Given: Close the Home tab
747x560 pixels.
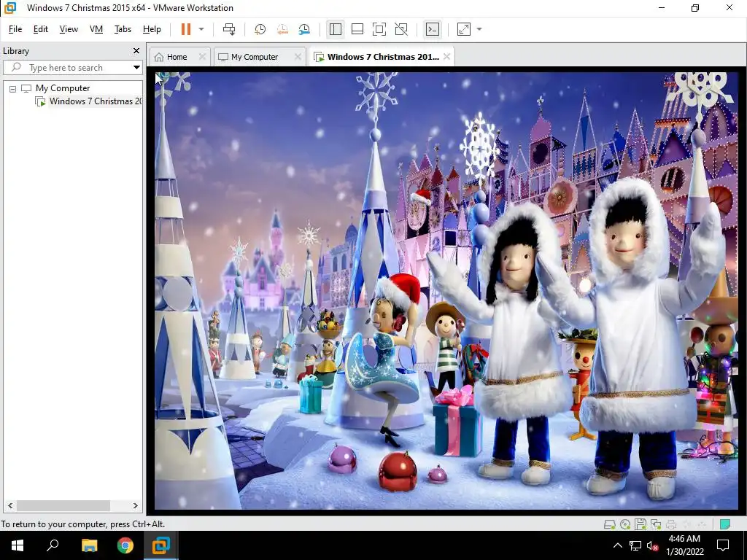Looking at the screenshot, I should tap(203, 57).
